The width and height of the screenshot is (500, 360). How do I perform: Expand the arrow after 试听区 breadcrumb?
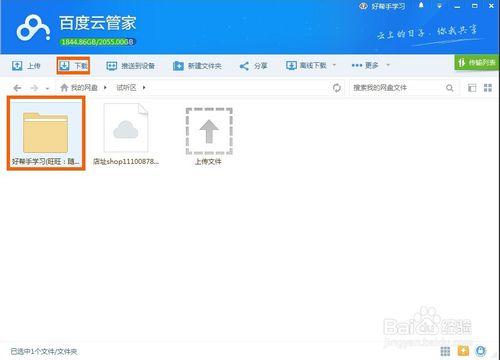click(x=144, y=88)
